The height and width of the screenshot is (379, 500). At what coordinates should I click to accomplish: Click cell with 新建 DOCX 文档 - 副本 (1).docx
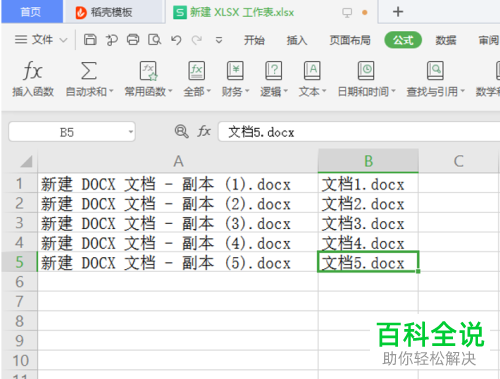point(178,184)
